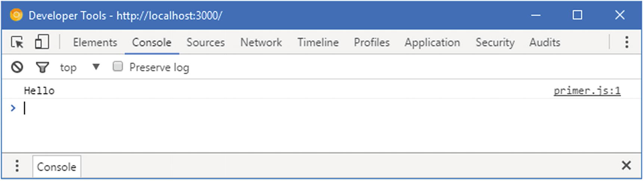
Task: Select the Network tab
Action: tap(261, 43)
